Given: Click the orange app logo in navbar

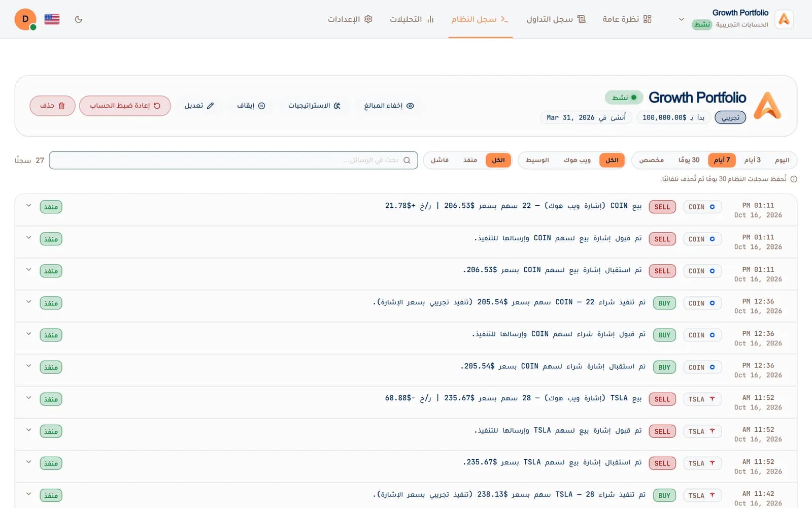Looking at the screenshot, I should point(784,19).
